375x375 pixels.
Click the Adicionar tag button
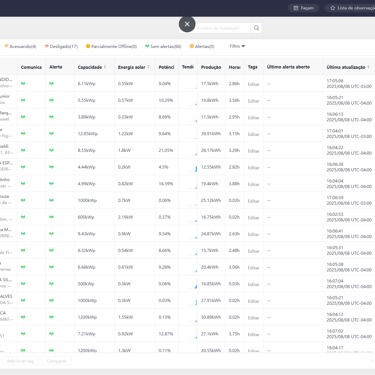[20, 361]
